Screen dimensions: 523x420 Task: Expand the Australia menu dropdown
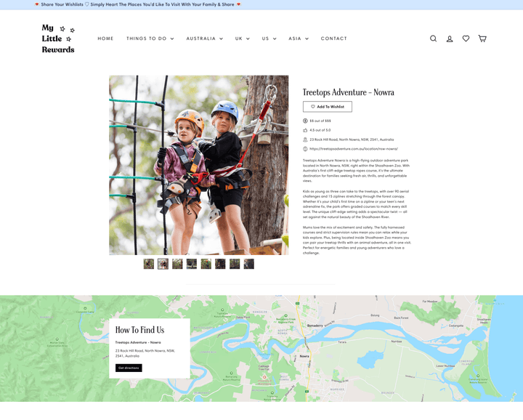coord(204,39)
